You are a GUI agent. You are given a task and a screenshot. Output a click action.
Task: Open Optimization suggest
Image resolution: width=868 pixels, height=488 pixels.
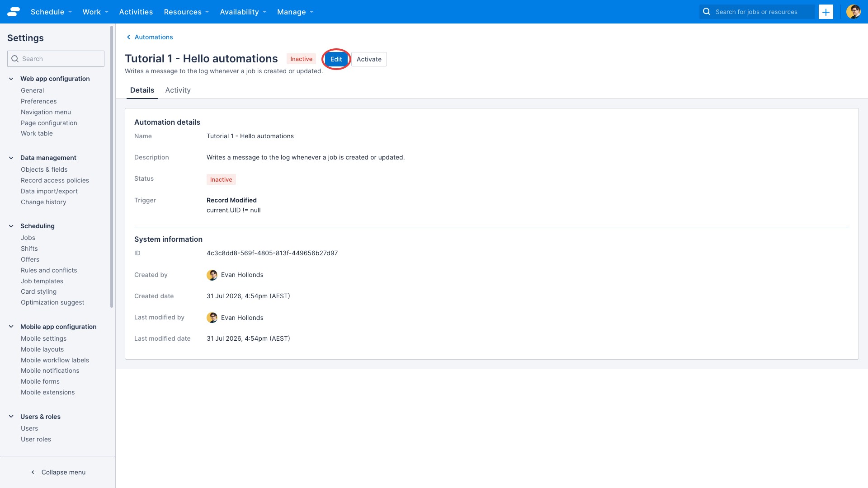52,302
